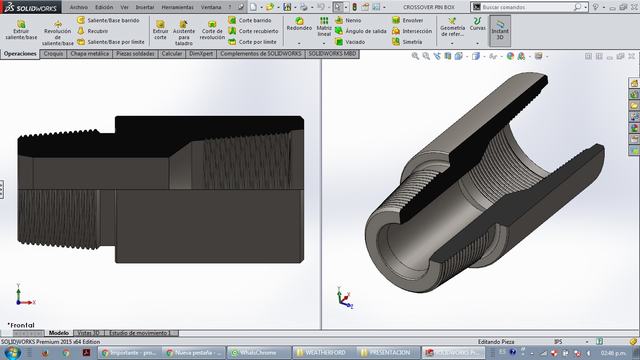This screenshot has width=640, height=360.
Task: Click the Matriz lineal pattern tool
Action: tap(324, 27)
